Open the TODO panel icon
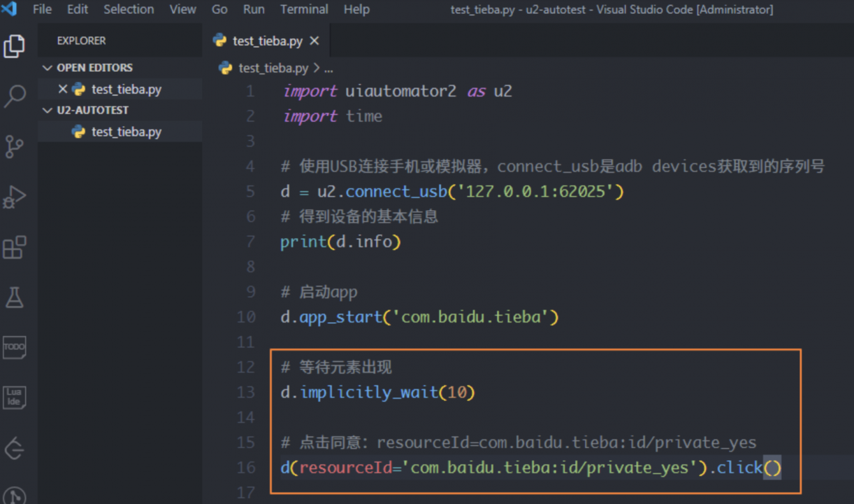The height and width of the screenshot is (504, 854). click(x=15, y=347)
